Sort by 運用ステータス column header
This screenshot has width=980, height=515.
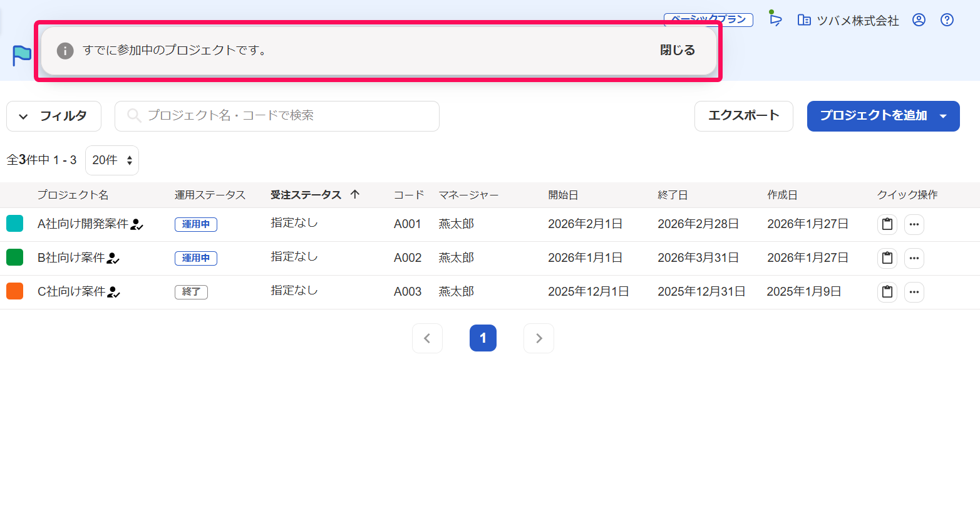coord(210,195)
